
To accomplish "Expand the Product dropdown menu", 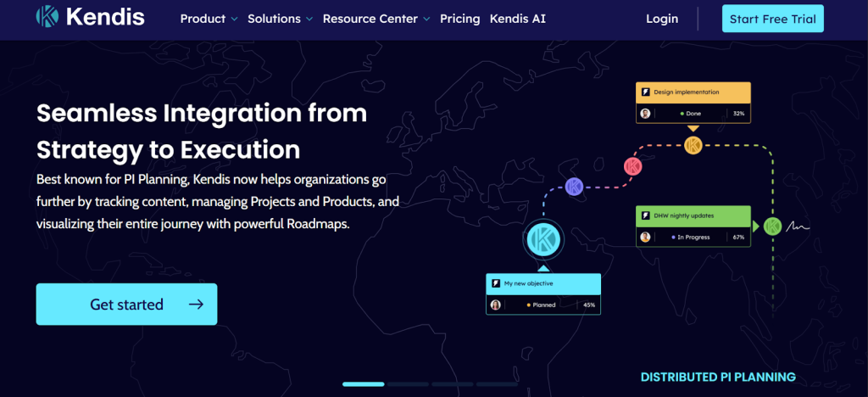I will 209,19.
